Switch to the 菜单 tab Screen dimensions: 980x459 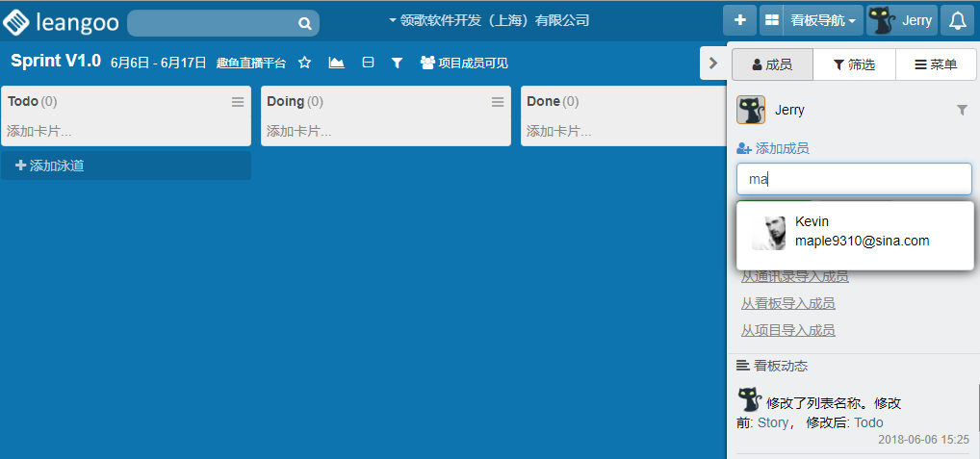point(936,64)
